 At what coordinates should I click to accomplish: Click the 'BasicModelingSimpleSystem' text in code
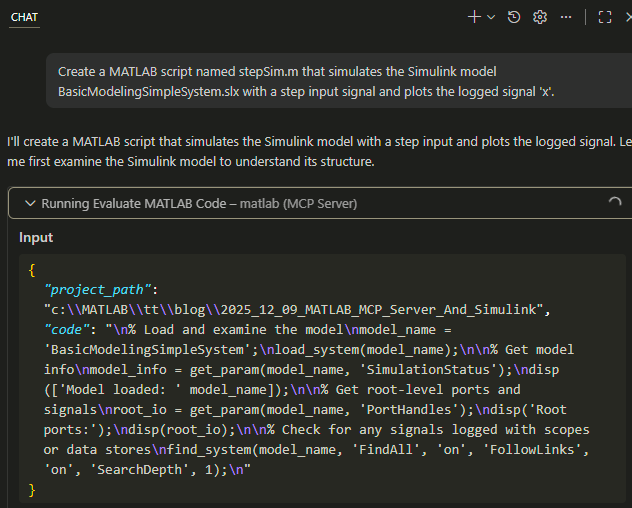pyautogui.click(x=138, y=349)
